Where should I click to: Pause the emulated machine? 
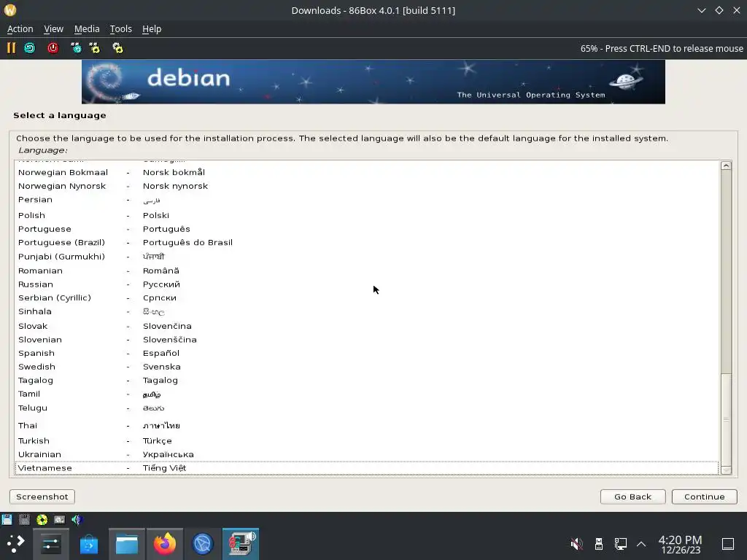coord(11,48)
